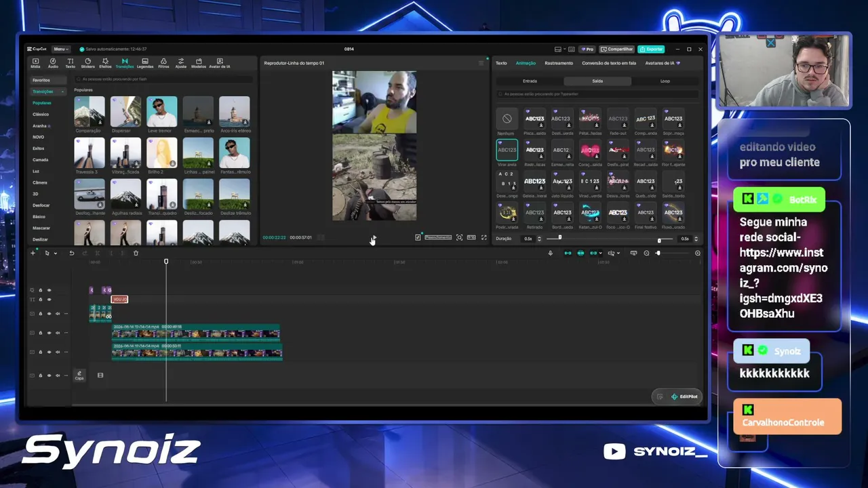Screen dimensions: 868x488
Task: Click the add-track plus icon above timeline
Action: point(33,253)
